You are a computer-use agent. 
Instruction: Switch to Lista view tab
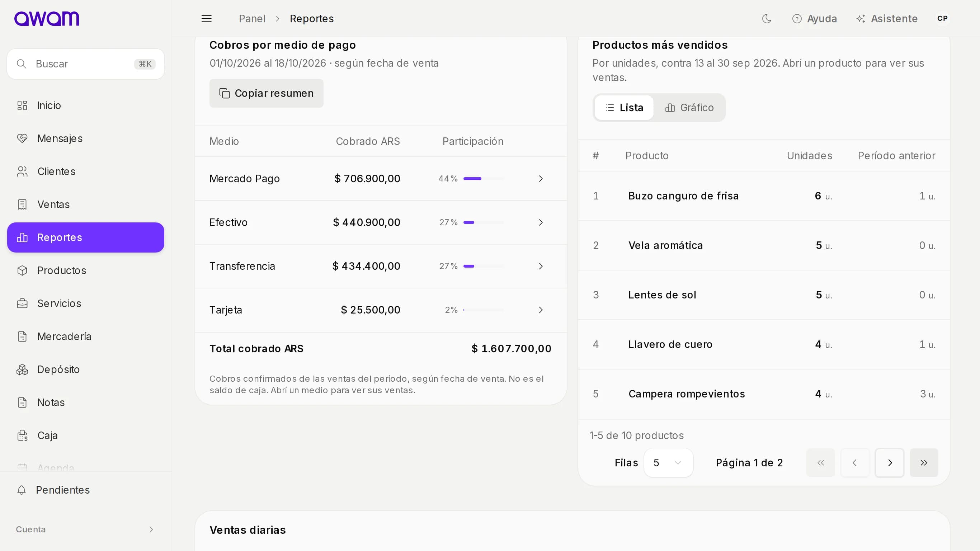[624, 108]
